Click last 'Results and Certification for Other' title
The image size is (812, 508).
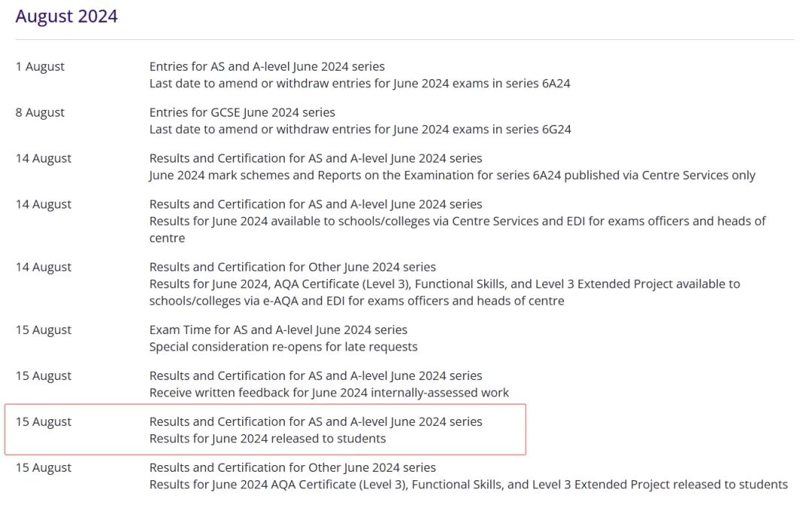point(292,467)
